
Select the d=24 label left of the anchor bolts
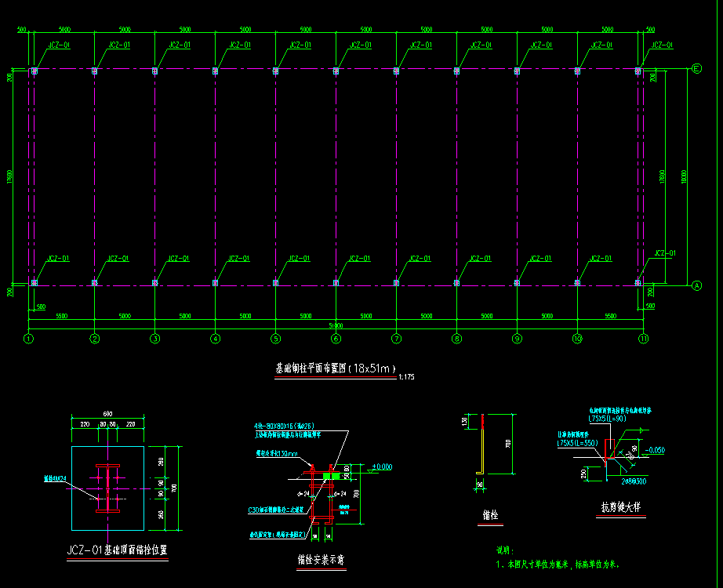pyautogui.click(x=303, y=494)
